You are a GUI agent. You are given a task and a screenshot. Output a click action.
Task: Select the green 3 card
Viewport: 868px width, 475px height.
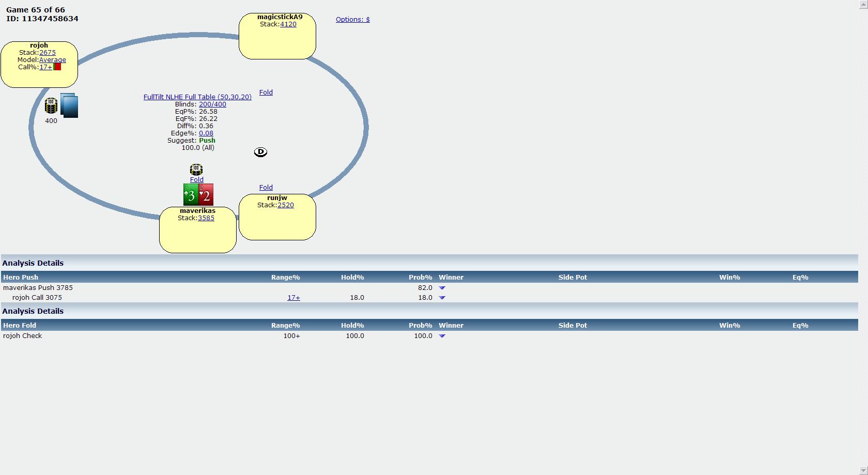point(191,195)
